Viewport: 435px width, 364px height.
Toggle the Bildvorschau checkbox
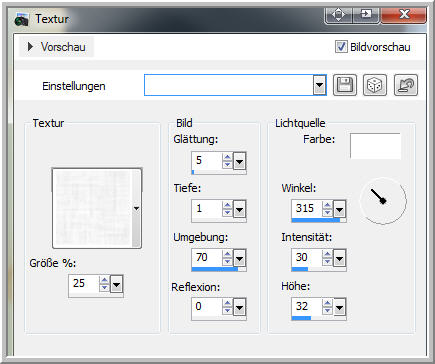[341, 47]
